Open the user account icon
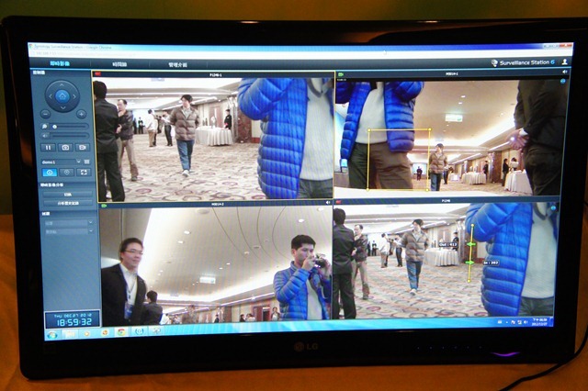This screenshot has height=391, width=588. click(564, 61)
